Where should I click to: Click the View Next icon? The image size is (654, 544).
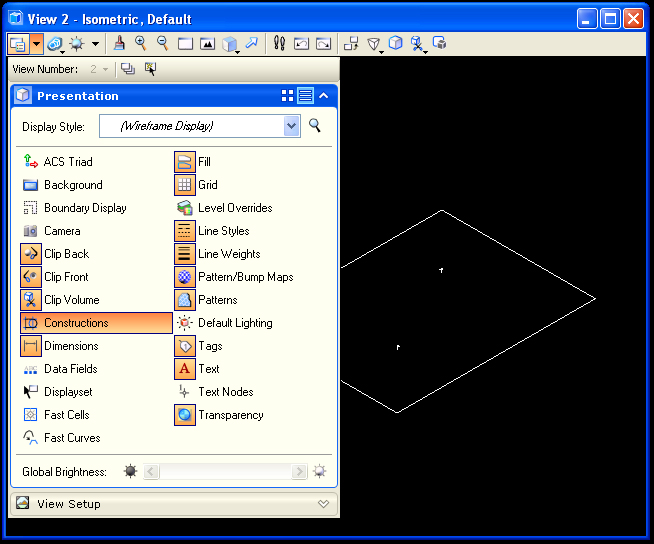pos(323,44)
